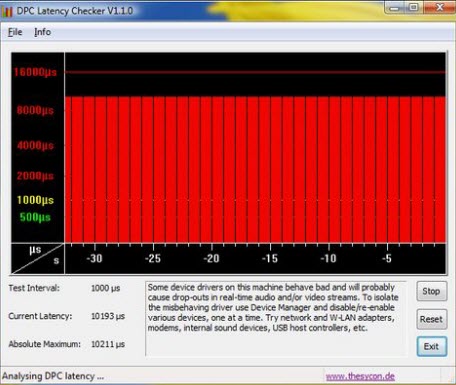Click the 8000µs axis label
Viewport: 456px width, 385px height.
pos(35,110)
